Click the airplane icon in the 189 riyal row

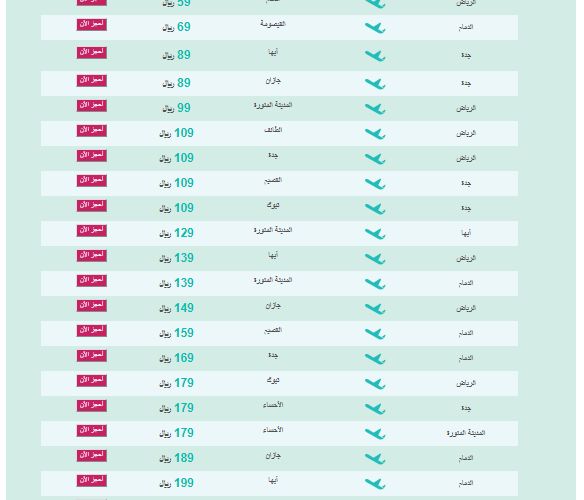pyautogui.click(x=375, y=458)
